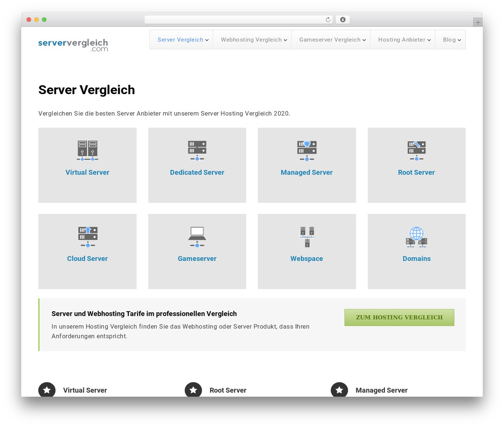This screenshot has width=504, height=427.
Task: Click the Gameserver laptop icon
Action: (197, 237)
